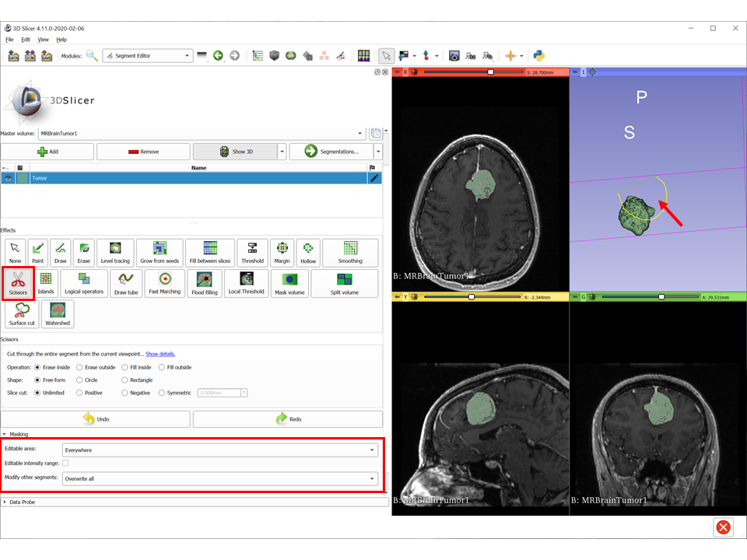Enable Editable intensity range checkbox
The image size is (747, 560).
coord(65,463)
